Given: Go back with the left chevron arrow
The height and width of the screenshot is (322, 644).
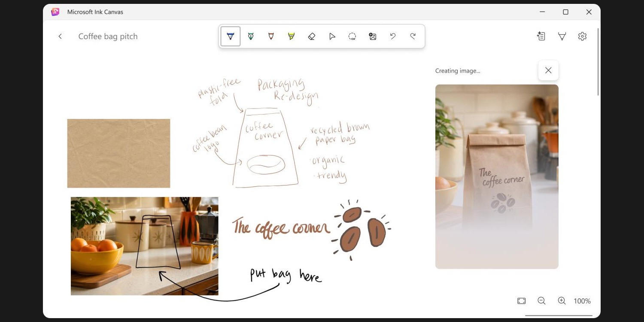Looking at the screenshot, I should pos(60,36).
